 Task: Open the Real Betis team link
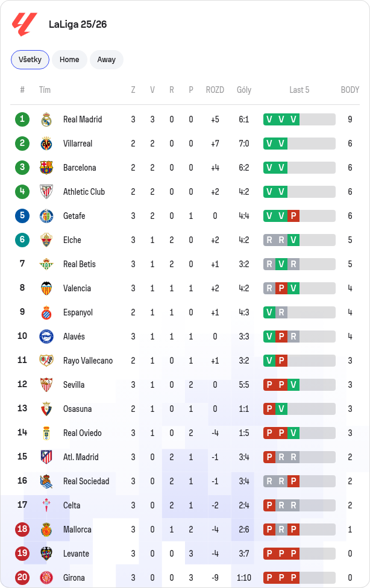pyautogui.click(x=80, y=264)
